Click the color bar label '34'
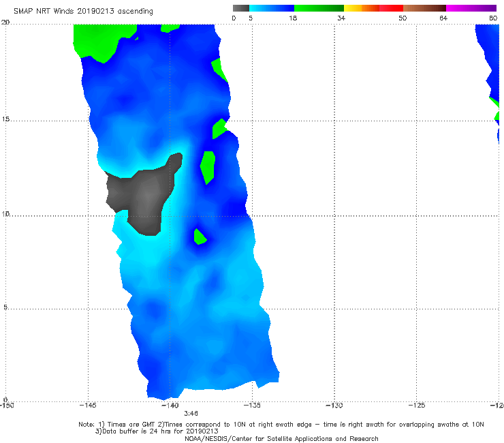 point(341,18)
